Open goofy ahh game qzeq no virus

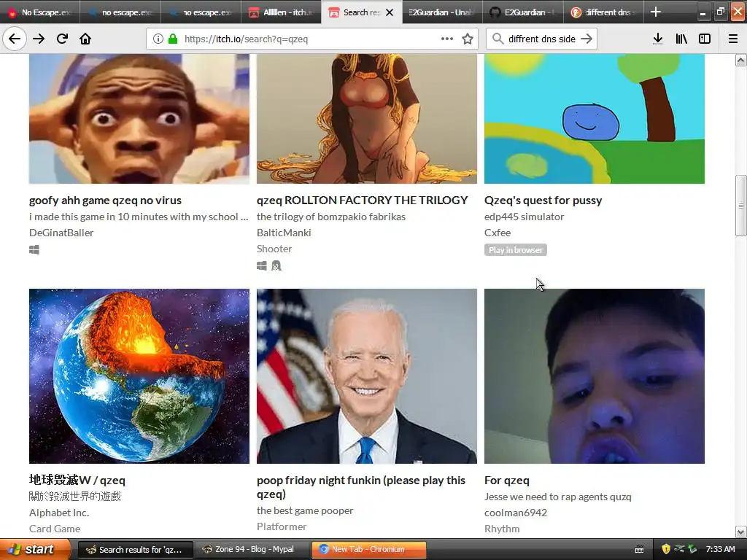(x=105, y=200)
